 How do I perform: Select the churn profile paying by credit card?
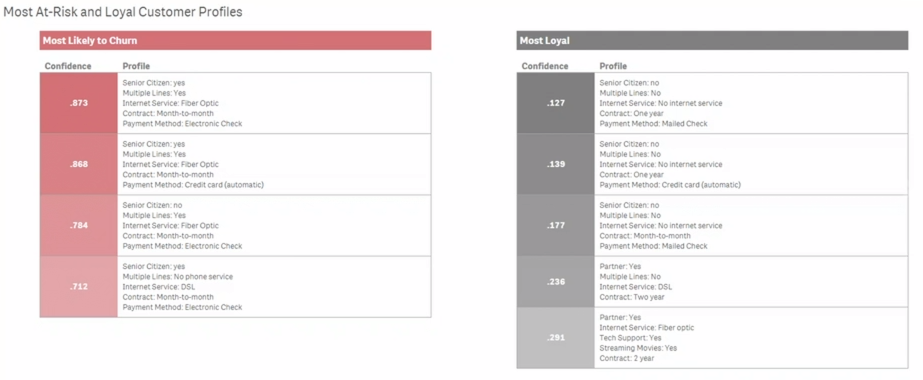274,164
